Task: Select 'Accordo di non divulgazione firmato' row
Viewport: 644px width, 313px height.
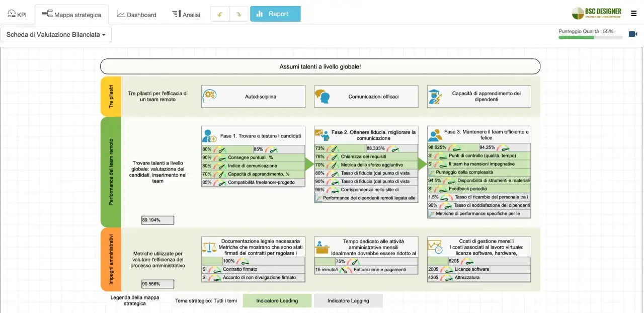Action: (253, 277)
